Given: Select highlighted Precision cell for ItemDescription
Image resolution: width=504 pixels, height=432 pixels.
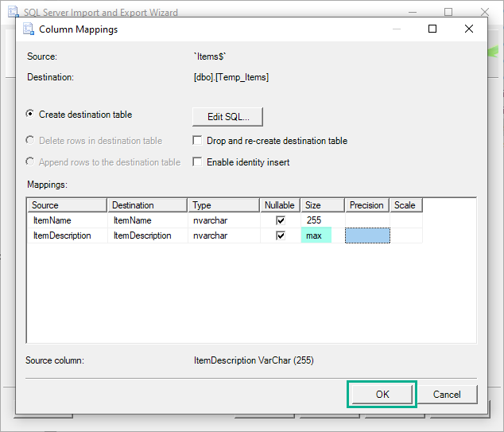Looking at the screenshot, I should [367, 235].
